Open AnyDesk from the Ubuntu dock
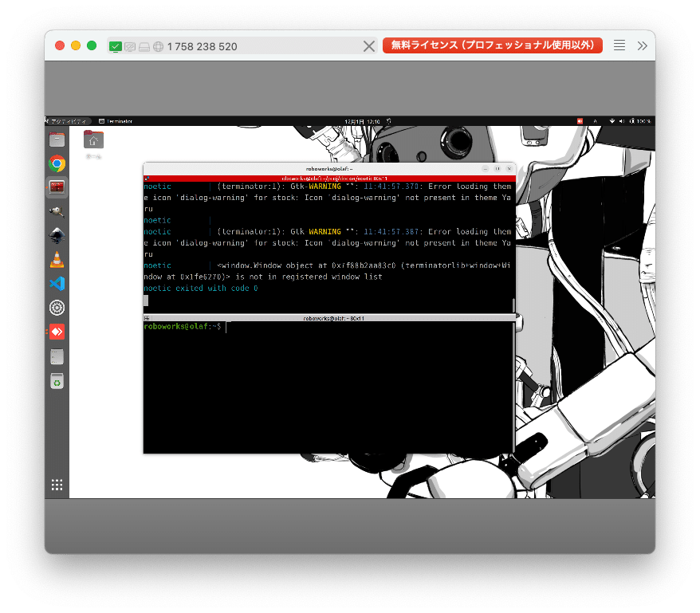 [57, 332]
